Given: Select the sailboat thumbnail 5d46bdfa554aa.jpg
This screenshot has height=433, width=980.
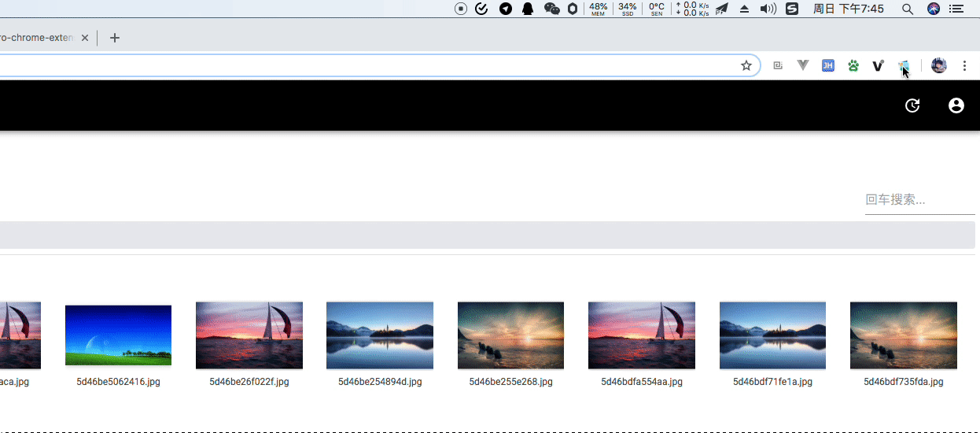Looking at the screenshot, I should [642, 335].
